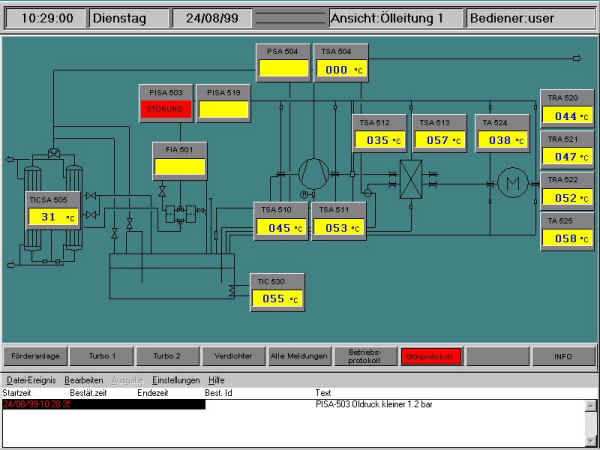This screenshot has height=450, width=600.
Task: Select the right filter column symbol
Action: [x=74, y=208]
